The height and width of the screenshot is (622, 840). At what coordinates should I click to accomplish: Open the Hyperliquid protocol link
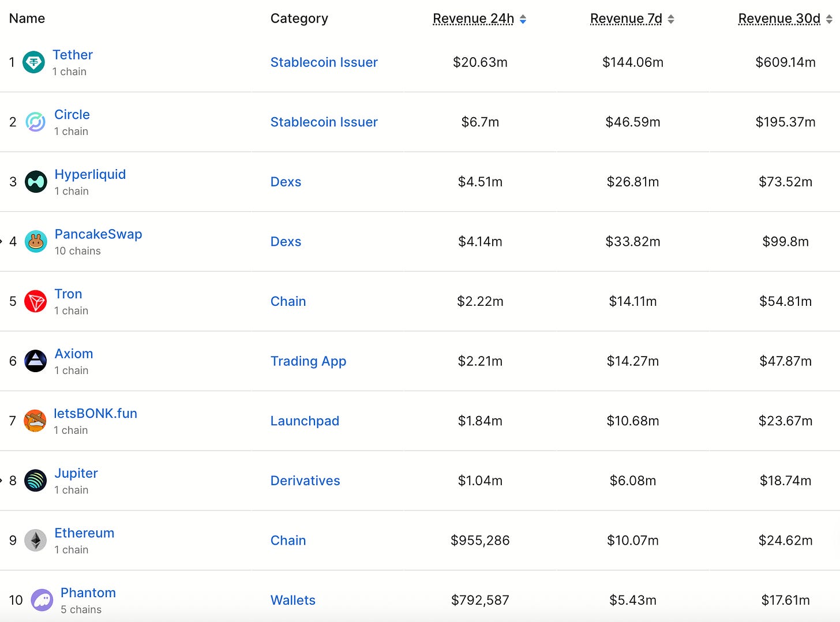(90, 174)
